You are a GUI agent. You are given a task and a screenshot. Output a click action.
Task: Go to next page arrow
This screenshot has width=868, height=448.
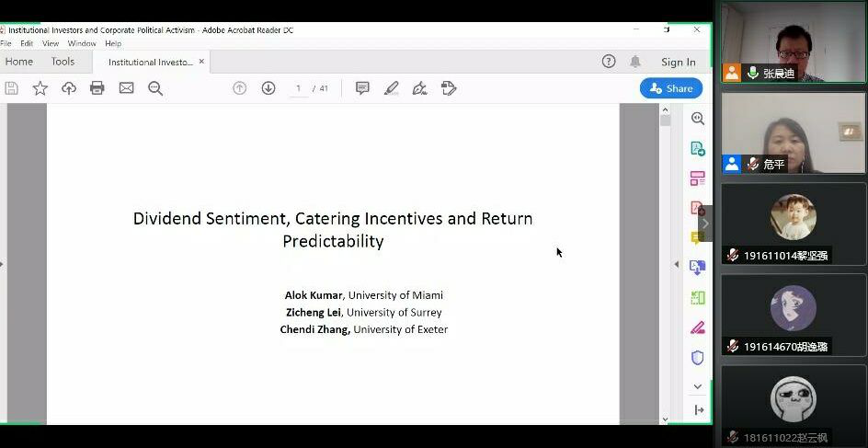[x=268, y=88]
